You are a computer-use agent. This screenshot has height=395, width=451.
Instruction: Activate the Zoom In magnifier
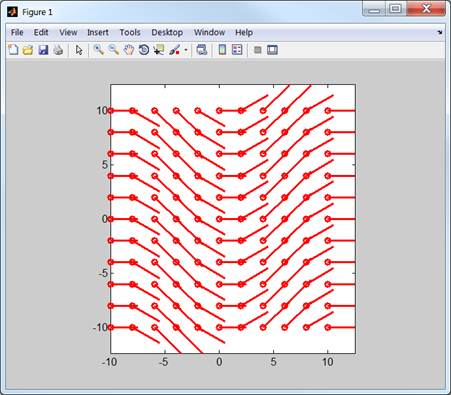[x=98, y=50]
